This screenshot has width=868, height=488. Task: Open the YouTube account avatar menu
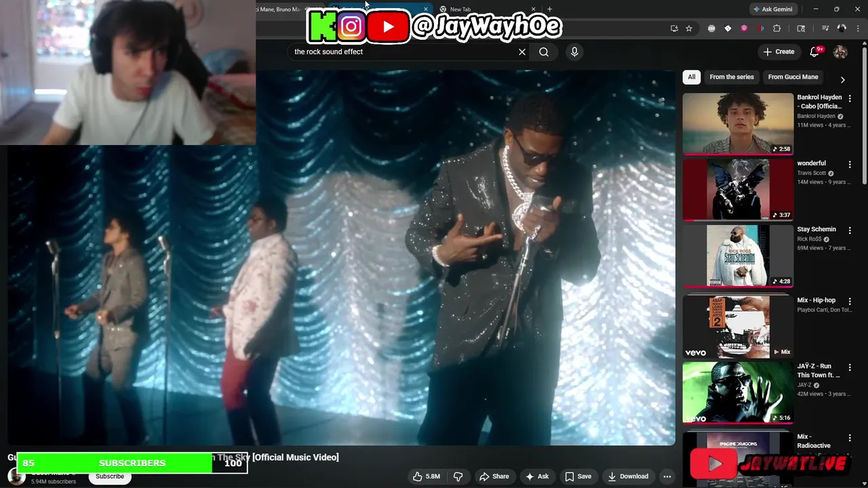point(840,52)
